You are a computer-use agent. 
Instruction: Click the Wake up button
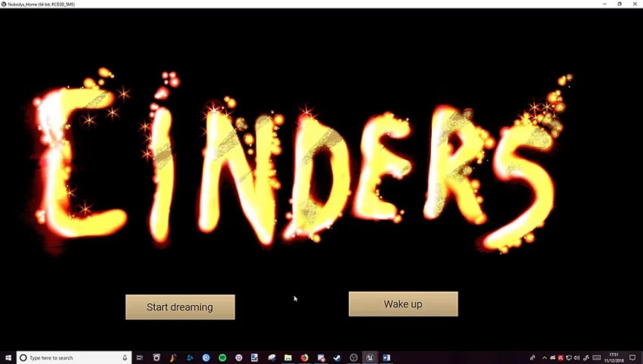pyautogui.click(x=403, y=304)
